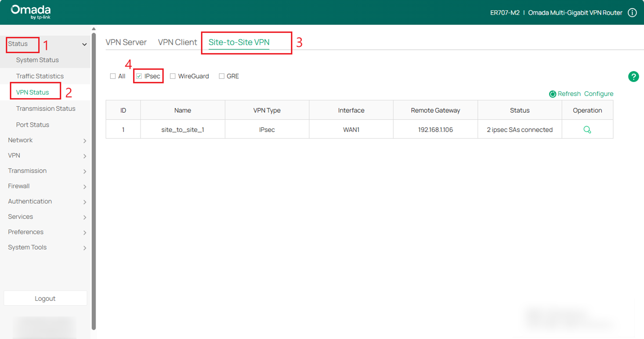
Task: Click the info icon next to router name
Action: click(x=632, y=12)
